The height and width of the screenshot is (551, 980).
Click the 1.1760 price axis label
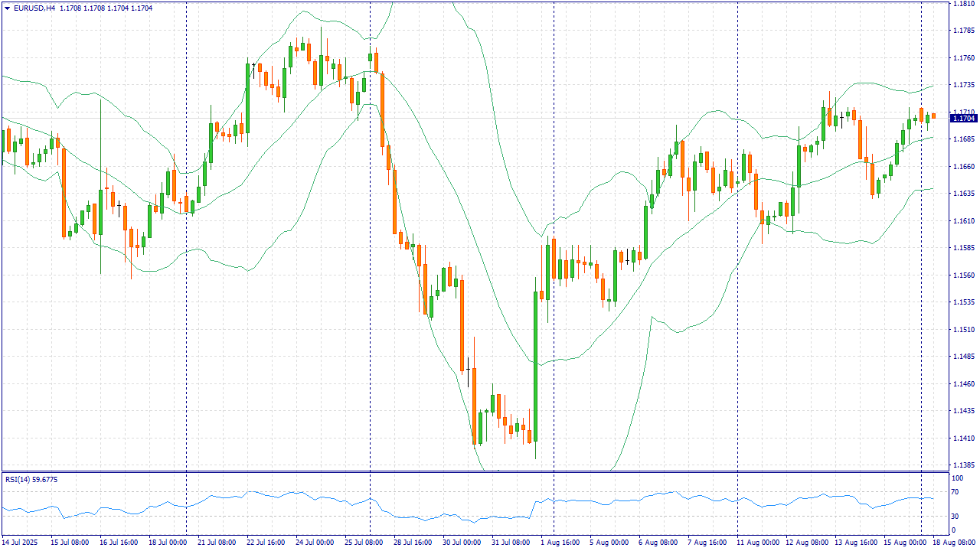[963, 58]
